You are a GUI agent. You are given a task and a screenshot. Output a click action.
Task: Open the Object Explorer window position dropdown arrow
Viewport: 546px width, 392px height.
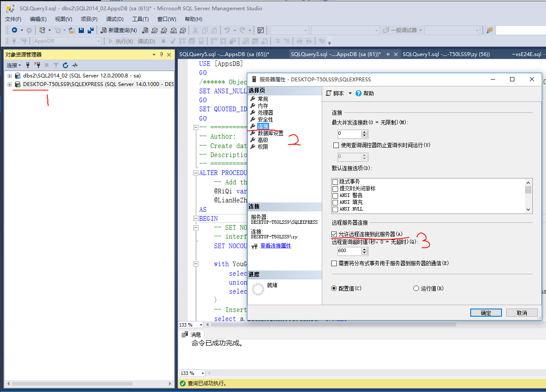tap(154, 55)
